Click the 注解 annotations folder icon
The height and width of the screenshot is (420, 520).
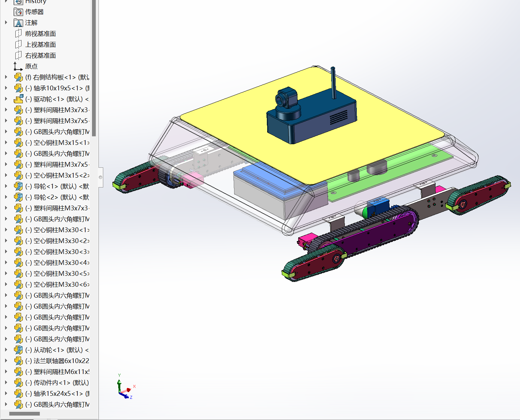(x=18, y=23)
